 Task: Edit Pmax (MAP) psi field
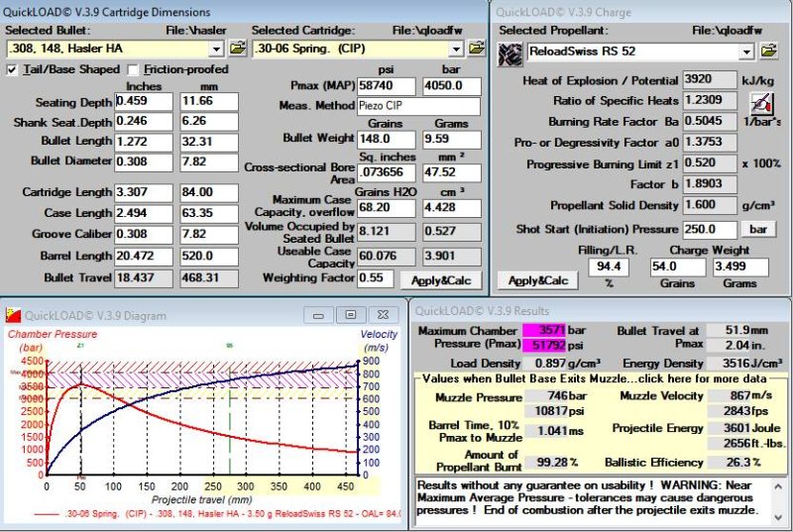click(387, 86)
